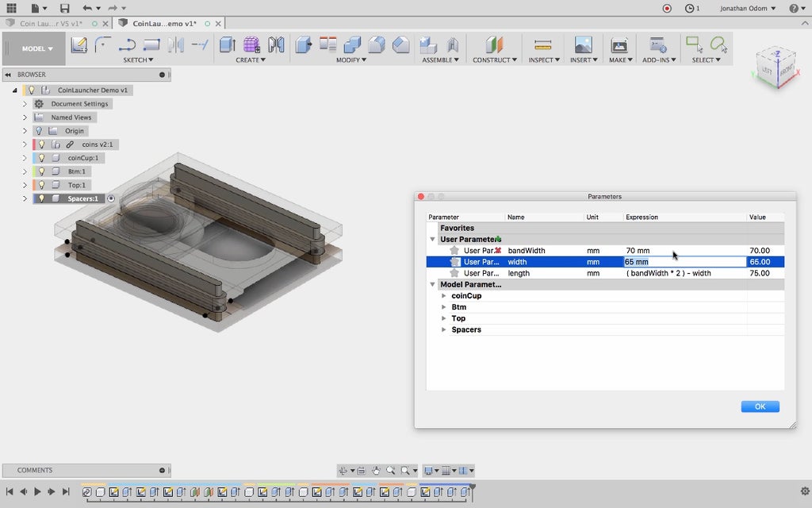Open timeline settings gear icon
This screenshot has width=812, height=508.
805,491
